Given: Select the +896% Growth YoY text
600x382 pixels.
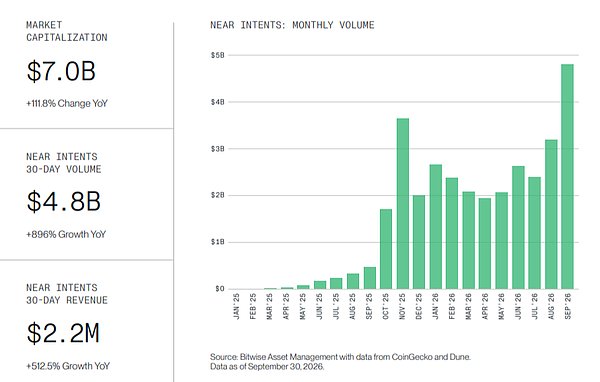Looking at the screenshot, I should tap(66, 234).
